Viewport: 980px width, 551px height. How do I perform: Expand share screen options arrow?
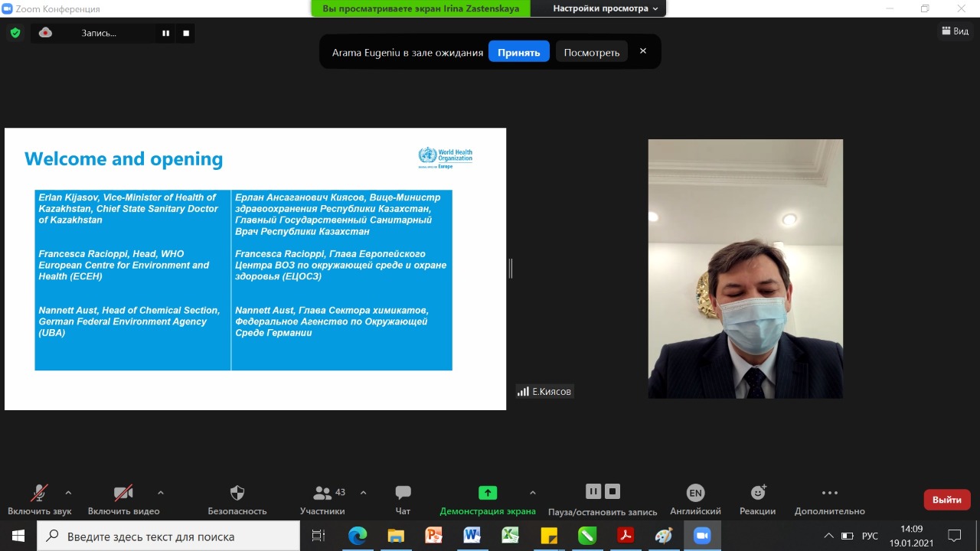533,493
